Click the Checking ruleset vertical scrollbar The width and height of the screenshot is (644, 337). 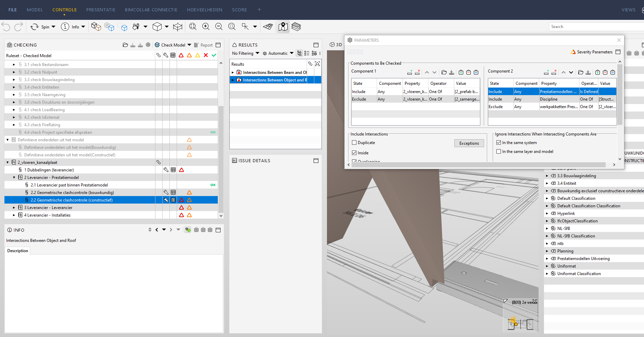point(221,159)
